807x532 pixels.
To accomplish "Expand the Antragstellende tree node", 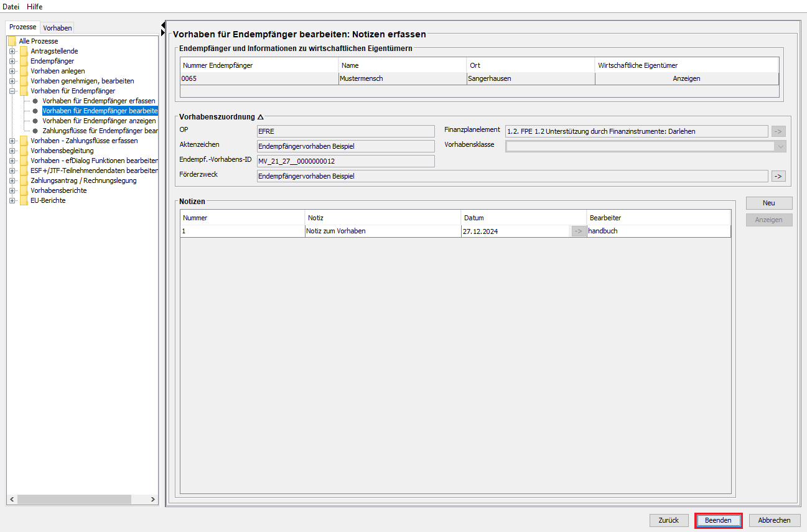I will pyautogui.click(x=12, y=51).
